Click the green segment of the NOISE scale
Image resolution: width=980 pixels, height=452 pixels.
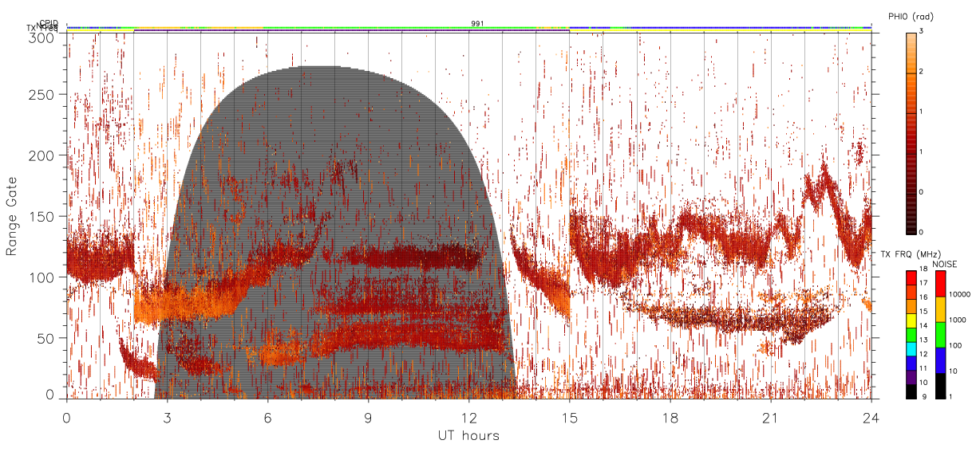[x=940, y=335]
